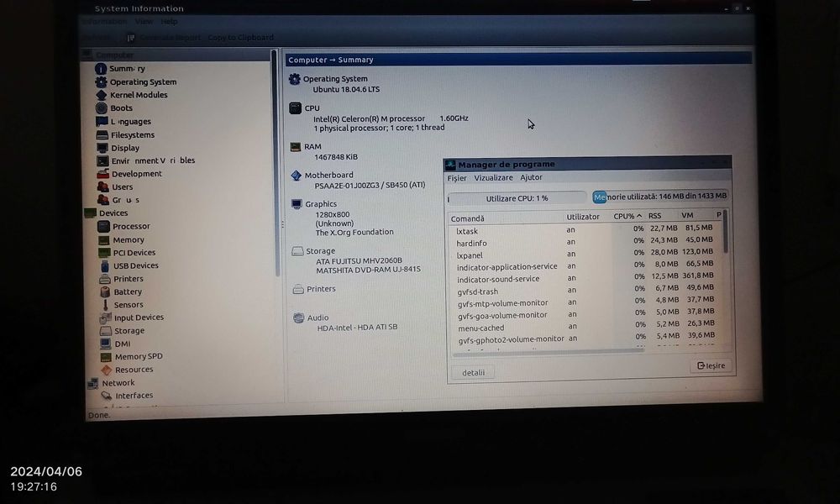Click the Kernel Modules icon
The width and height of the screenshot is (840, 504).
point(102,95)
